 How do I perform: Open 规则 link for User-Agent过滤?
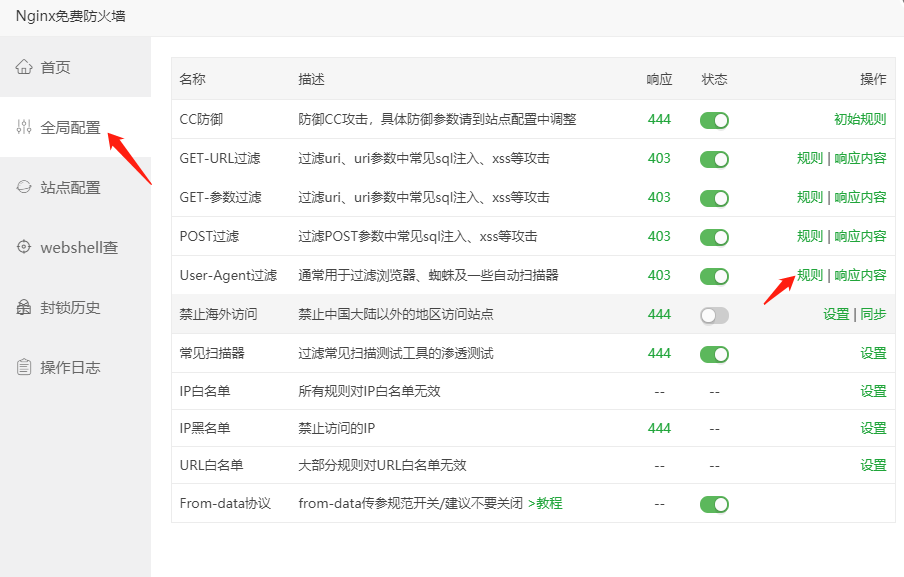808,275
